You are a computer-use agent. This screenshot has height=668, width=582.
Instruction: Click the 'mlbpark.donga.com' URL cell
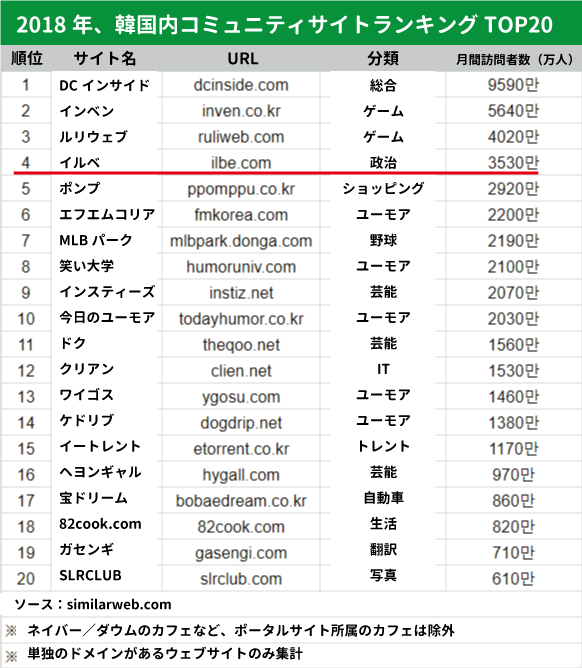click(x=241, y=241)
